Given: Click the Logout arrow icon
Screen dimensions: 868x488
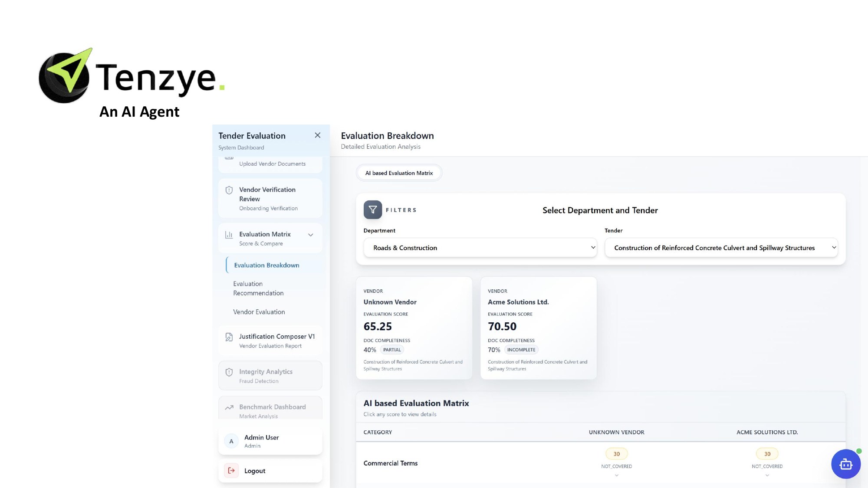Looking at the screenshot, I should pyautogui.click(x=231, y=471).
